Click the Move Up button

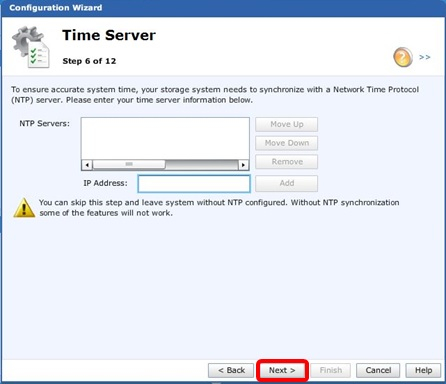(286, 124)
